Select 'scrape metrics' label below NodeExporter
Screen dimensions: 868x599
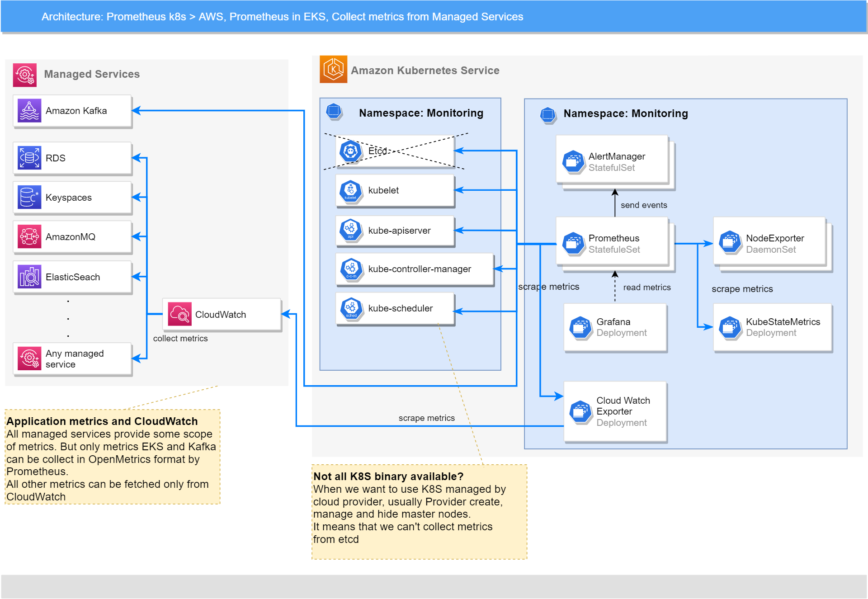tap(742, 289)
